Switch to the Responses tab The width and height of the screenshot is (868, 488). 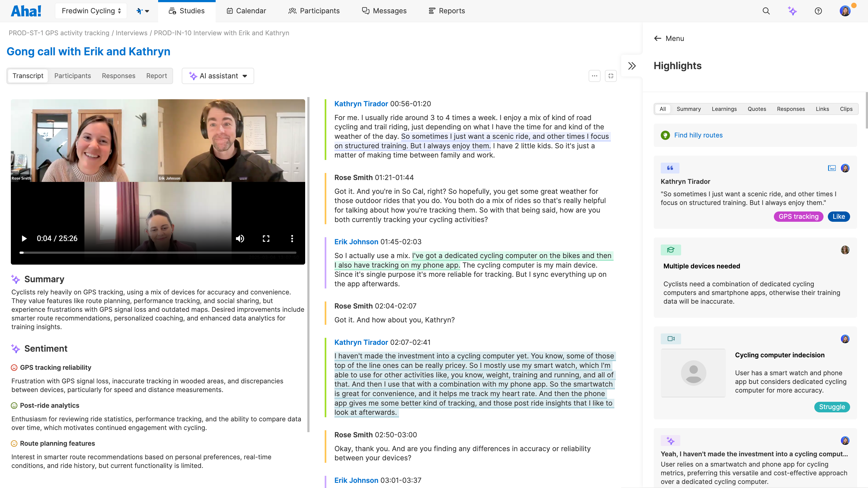point(118,76)
